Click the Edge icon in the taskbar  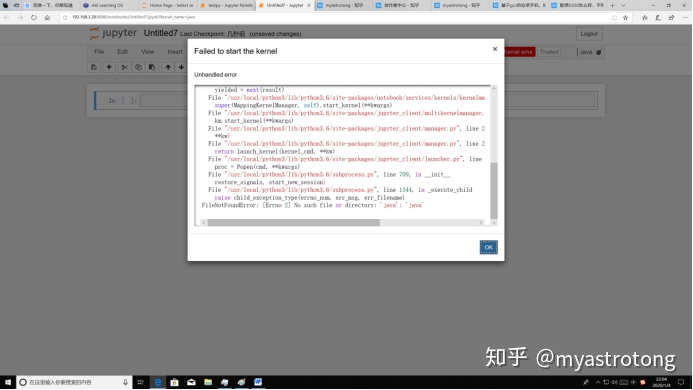coord(158,382)
